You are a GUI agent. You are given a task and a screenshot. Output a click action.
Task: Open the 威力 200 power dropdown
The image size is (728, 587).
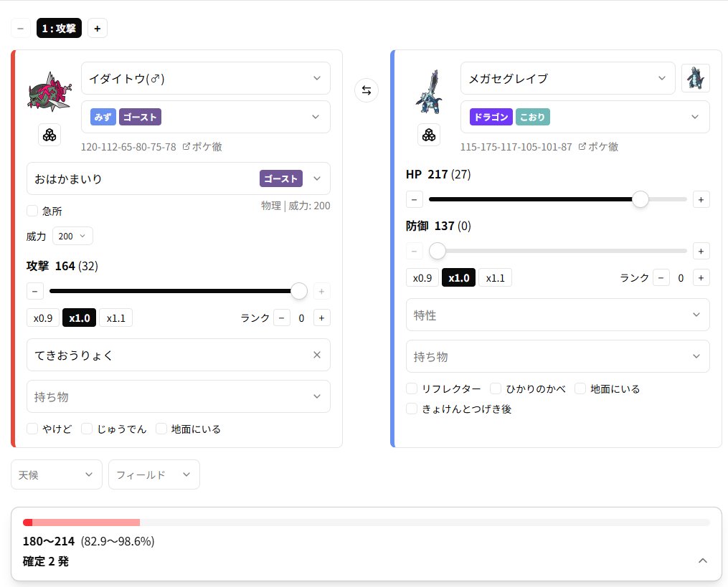point(73,237)
